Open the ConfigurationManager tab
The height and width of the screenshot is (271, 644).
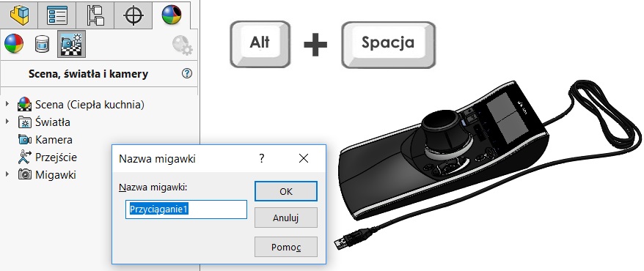[95, 15]
